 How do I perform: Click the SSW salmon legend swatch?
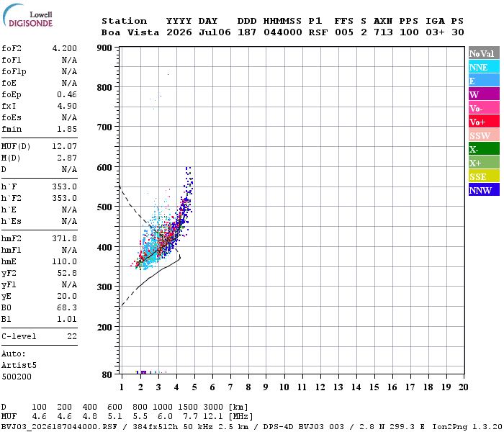pyautogui.click(x=484, y=135)
